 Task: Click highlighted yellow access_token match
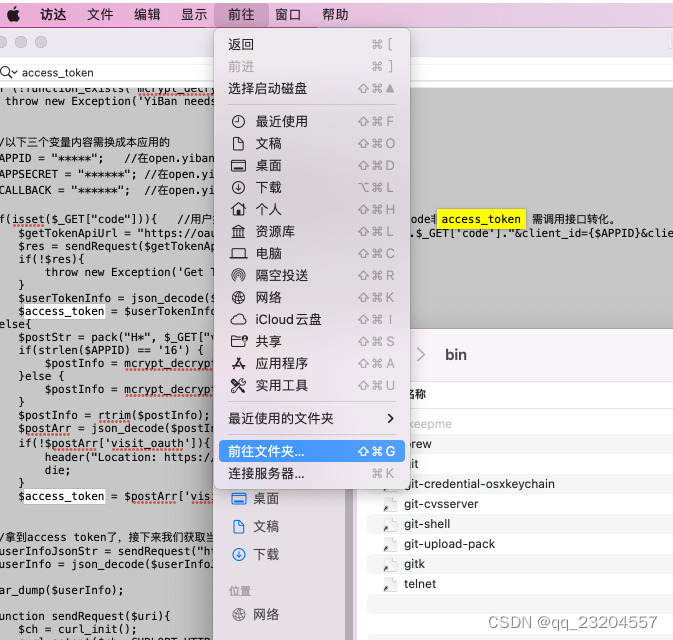[x=481, y=219]
